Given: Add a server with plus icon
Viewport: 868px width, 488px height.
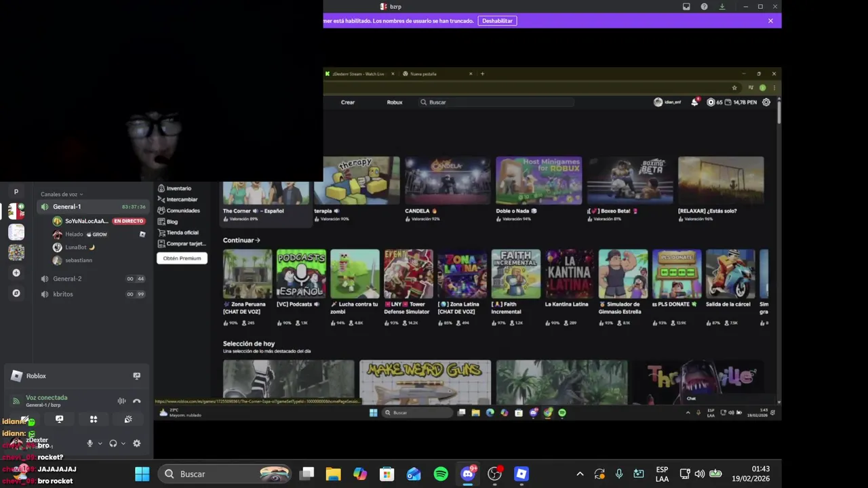Looking at the screenshot, I should [16, 272].
